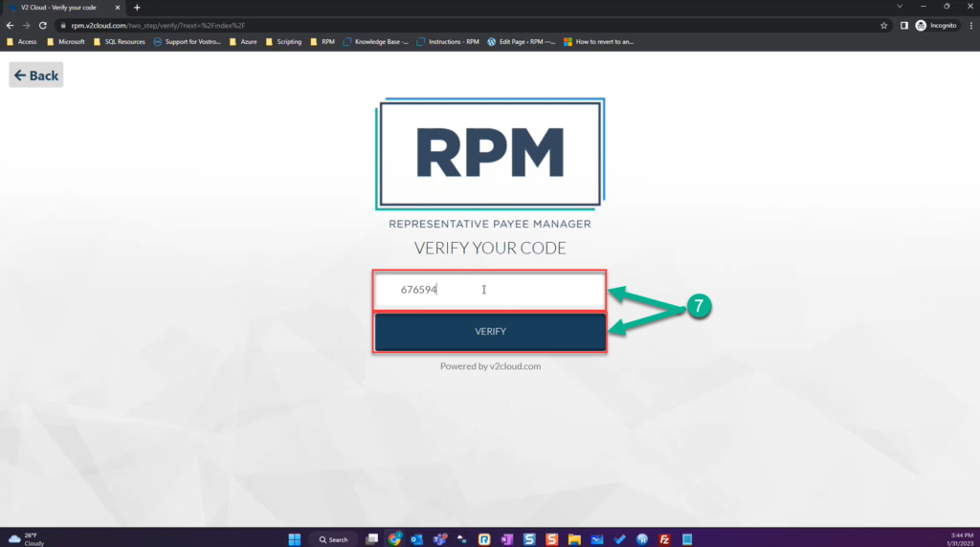The height and width of the screenshot is (547, 980).
Task: Open OneNote from the taskbar
Action: click(507, 539)
